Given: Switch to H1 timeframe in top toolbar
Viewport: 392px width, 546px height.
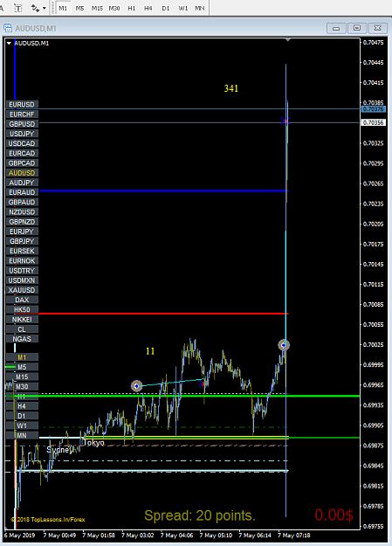Looking at the screenshot, I should tap(132, 8).
